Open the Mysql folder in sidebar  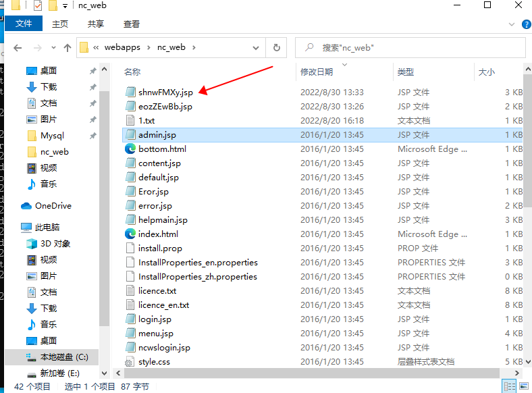tap(51, 136)
